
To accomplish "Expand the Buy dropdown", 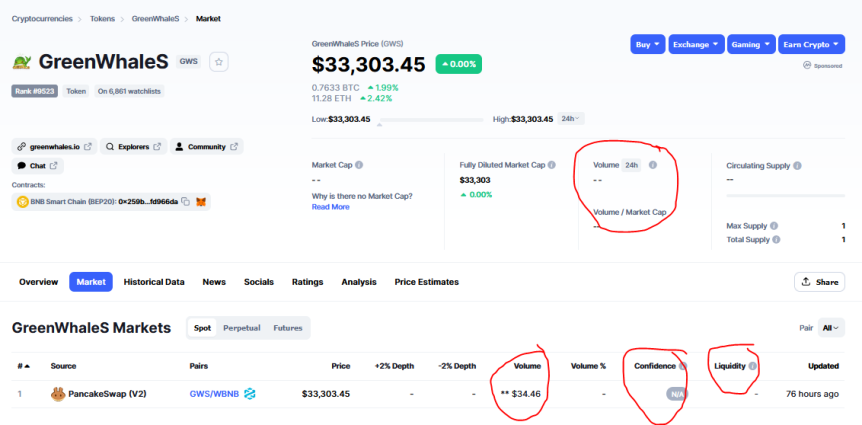I will coord(648,45).
